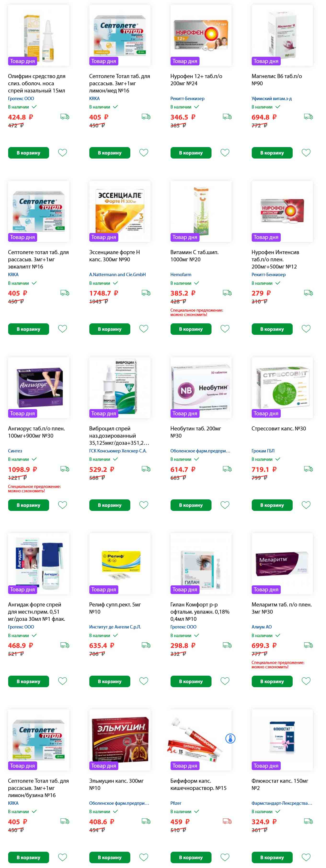Click delivery truck icon for Релиф супп.
This screenshot has height=868, width=326.
point(146,645)
